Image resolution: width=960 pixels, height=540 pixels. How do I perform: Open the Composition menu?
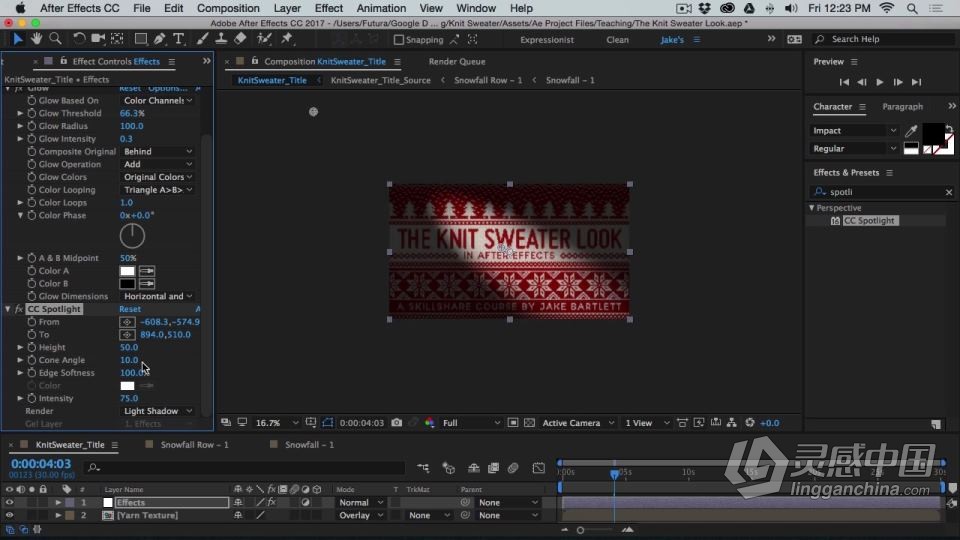point(228,8)
